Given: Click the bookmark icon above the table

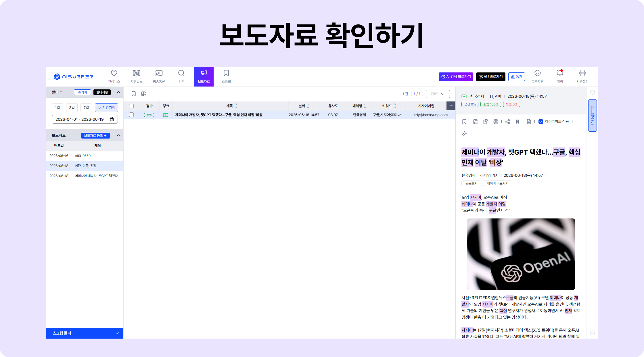Looking at the screenshot, I should pyautogui.click(x=134, y=94).
